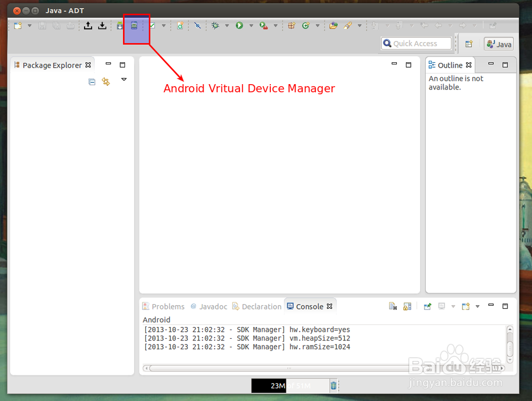532x401 pixels.
Task: Run garbage collector trash icon
Action: click(x=334, y=386)
